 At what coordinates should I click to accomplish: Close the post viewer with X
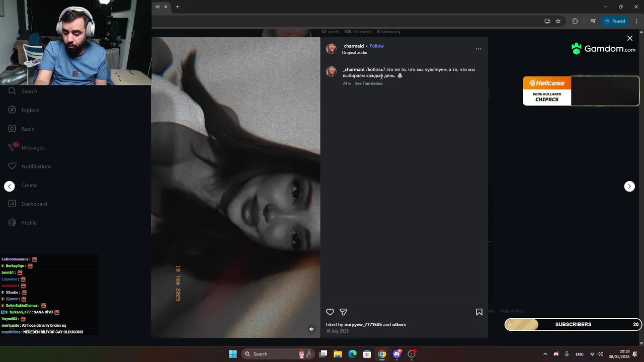[629, 38]
